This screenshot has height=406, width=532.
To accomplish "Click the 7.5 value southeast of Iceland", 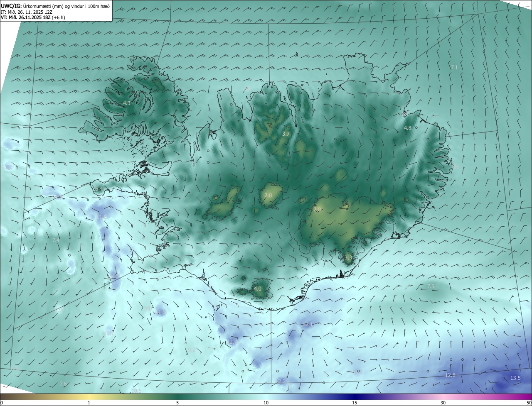I will (431, 286).
